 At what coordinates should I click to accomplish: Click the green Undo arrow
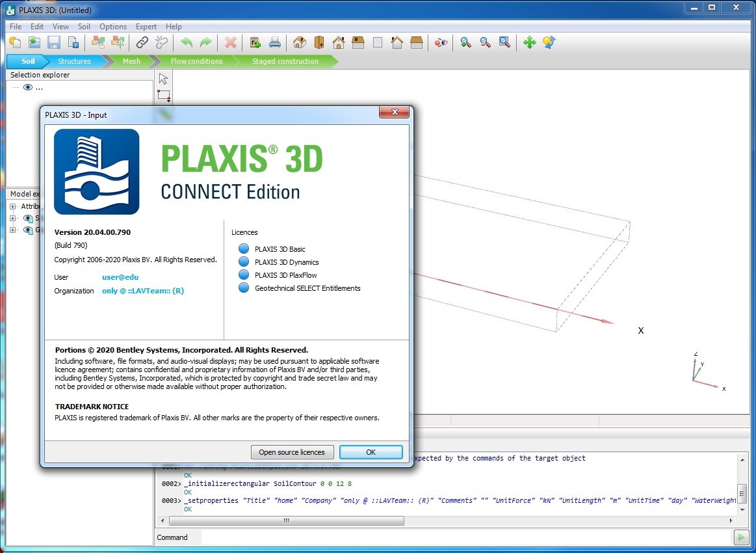186,42
